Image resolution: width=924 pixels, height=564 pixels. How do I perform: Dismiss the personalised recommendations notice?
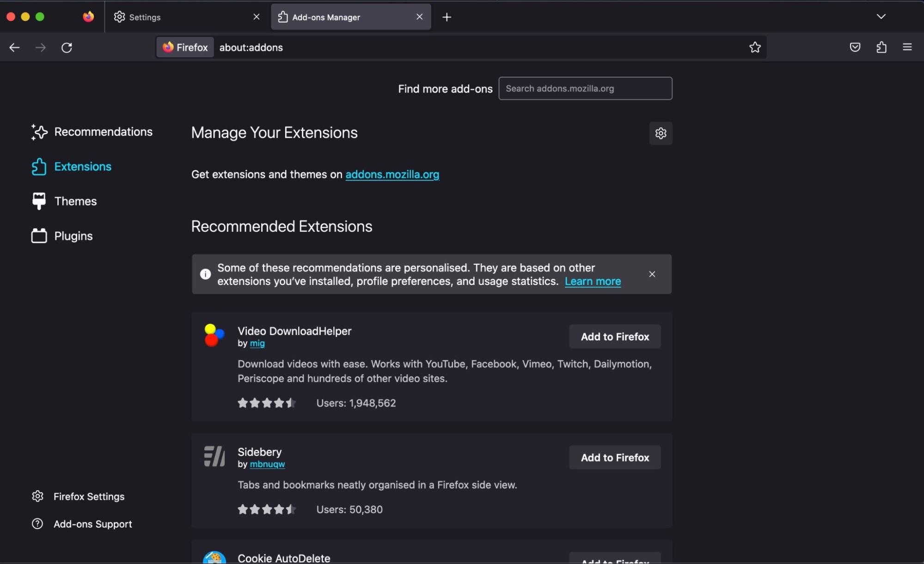point(652,274)
